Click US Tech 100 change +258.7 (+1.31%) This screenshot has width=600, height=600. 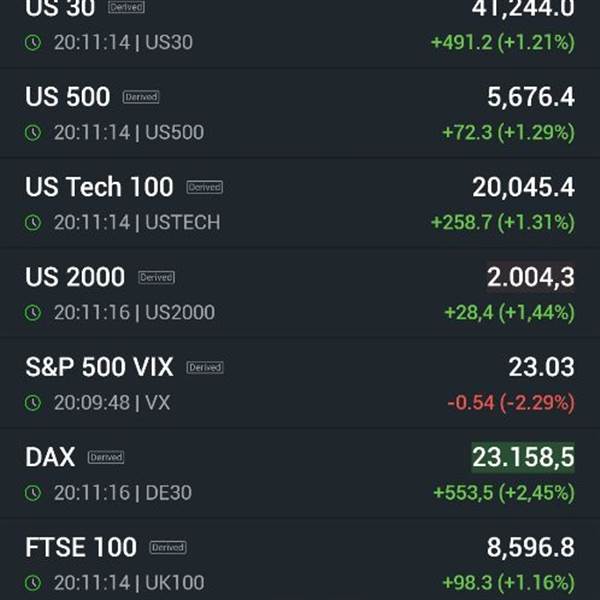tap(503, 223)
